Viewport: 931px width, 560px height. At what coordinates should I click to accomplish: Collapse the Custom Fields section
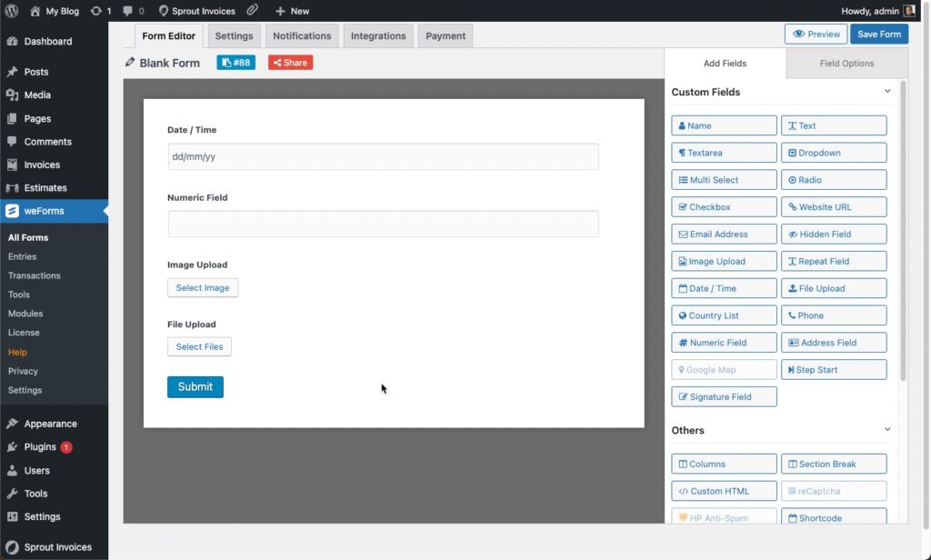pyautogui.click(x=888, y=91)
